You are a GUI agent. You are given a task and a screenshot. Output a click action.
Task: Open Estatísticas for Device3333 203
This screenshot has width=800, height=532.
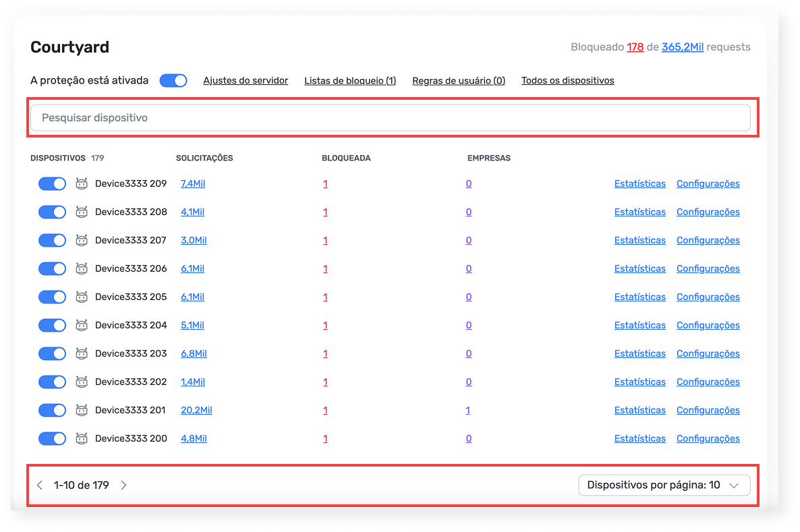[x=639, y=353]
